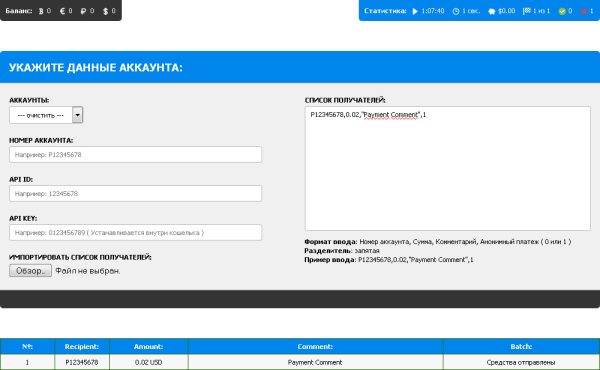Focus the Номер аккаунта input field
This screenshot has height=370, width=600.
point(135,155)
